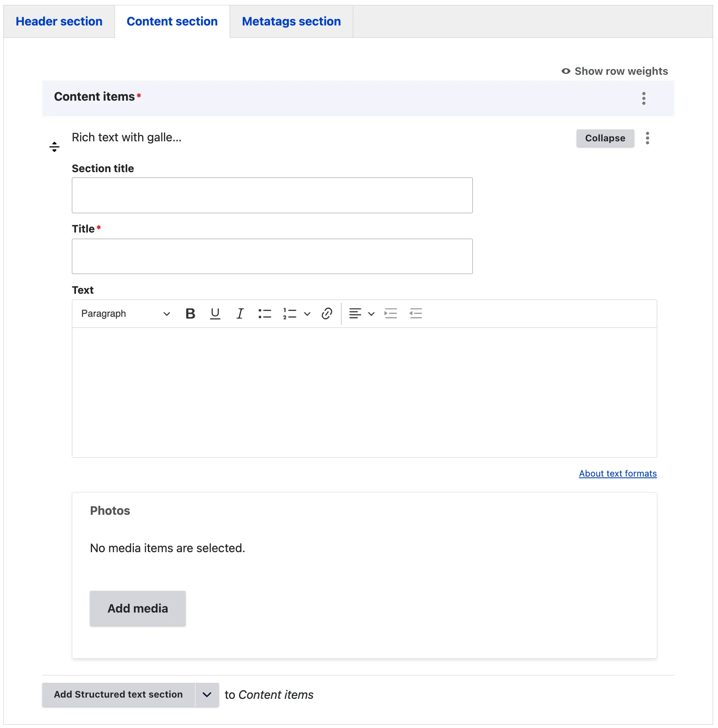Switch to the Header section tab
The image size is (718, 728).
(59, 21)
